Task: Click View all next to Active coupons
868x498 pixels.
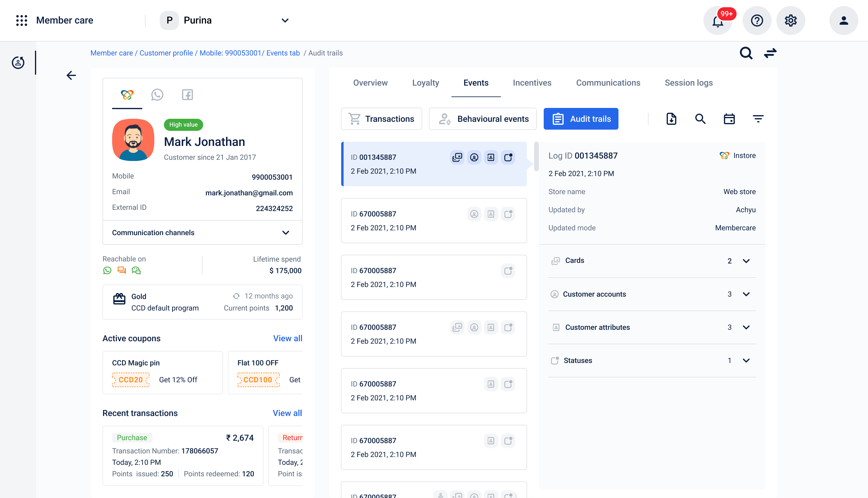Action: (x=288, y=338)
